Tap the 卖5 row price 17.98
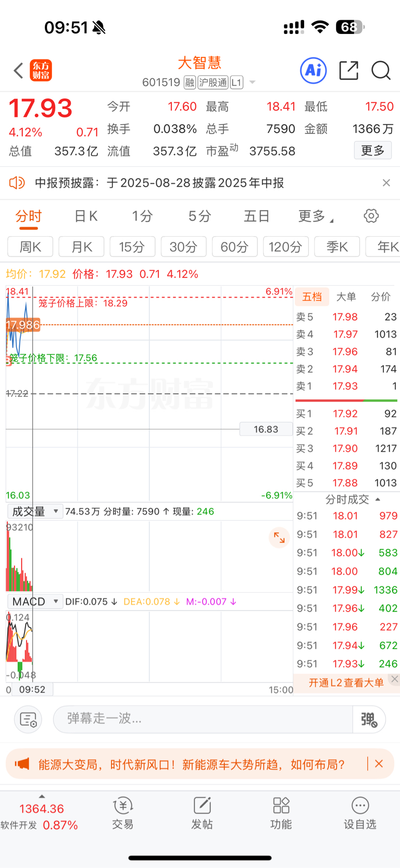The width and height of the screenshot is (400, 868). pyautogui.click(x=345, y=317)
